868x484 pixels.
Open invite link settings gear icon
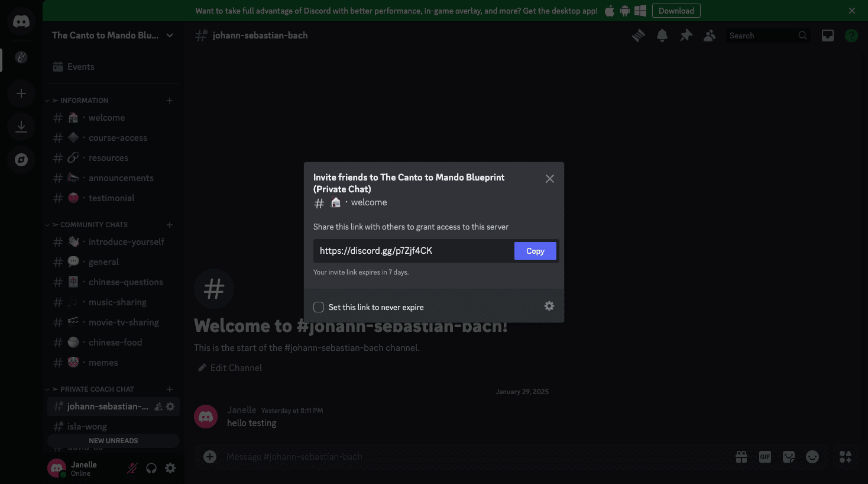click(549, 306)
